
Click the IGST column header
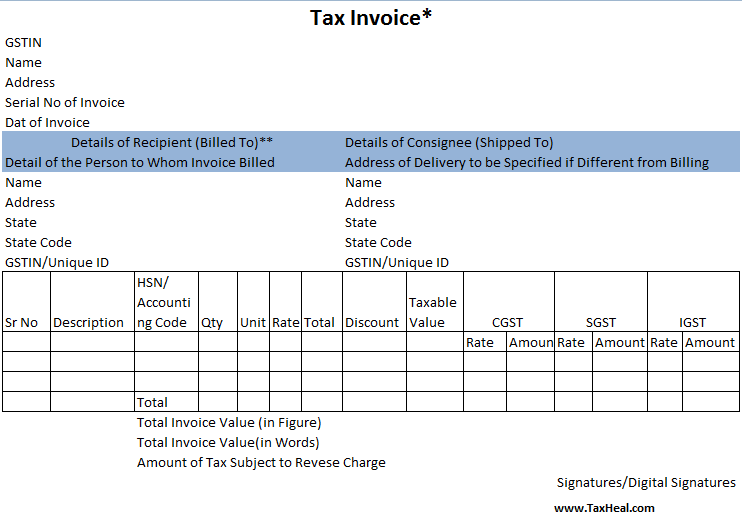692,323
